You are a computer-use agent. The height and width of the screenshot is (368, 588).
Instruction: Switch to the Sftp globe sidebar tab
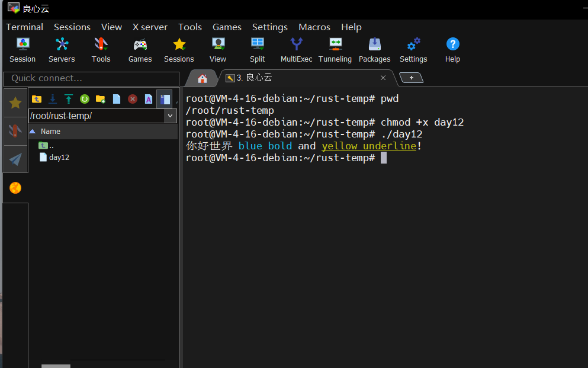15,188
